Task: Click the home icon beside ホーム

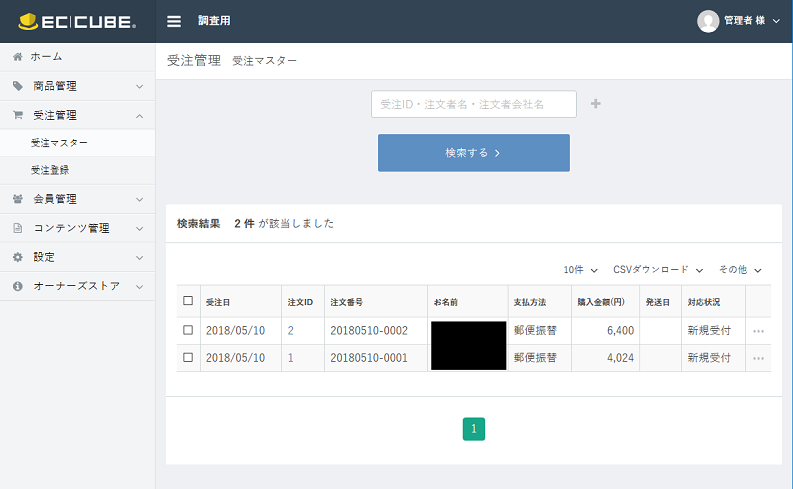Action: coord(18,57)
